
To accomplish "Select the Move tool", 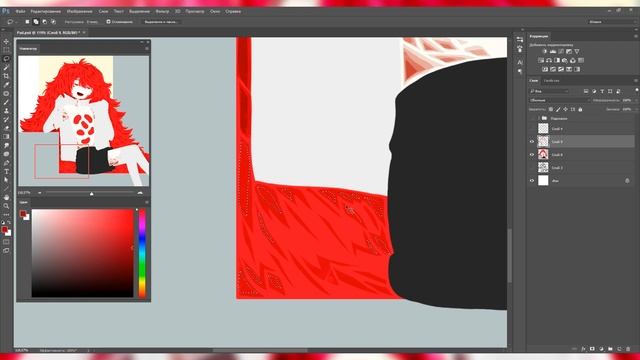I will coord(6,42).
